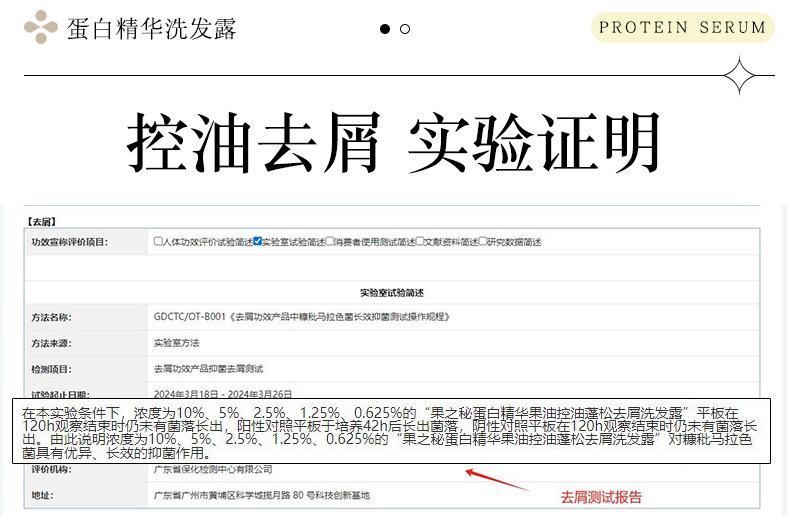
Task: Click the centered 实验室试验简述 section heading
Action: tap(392, 293)
